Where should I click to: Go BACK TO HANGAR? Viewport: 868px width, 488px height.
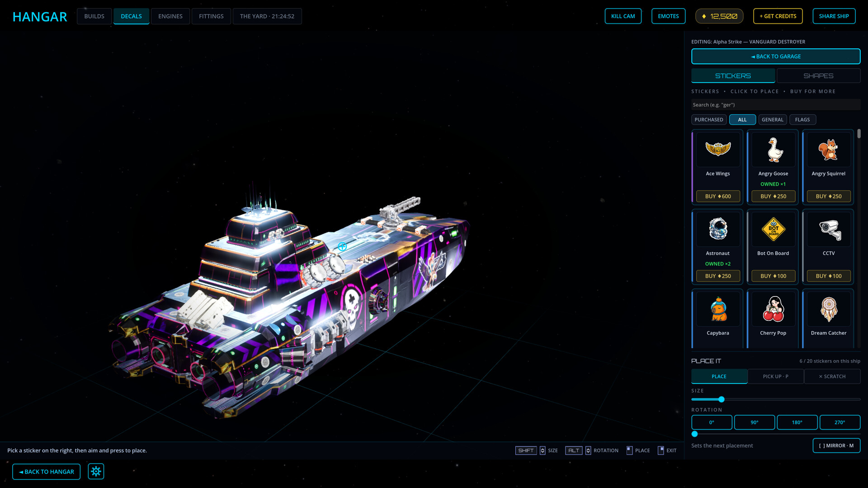(46, 472)
